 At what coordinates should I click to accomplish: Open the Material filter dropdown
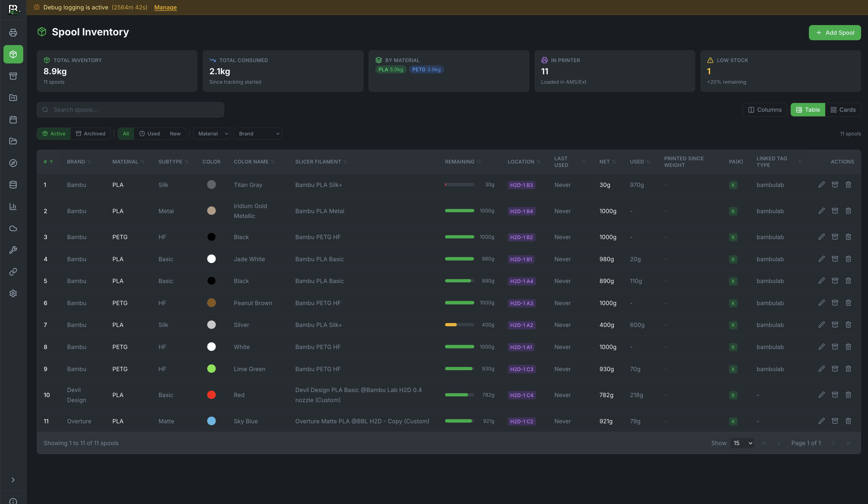coord(212,134)
